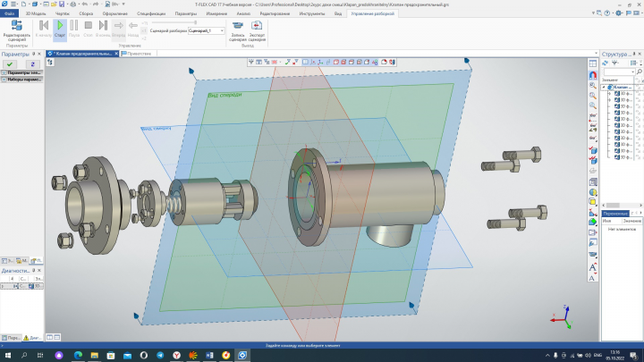Click the refresh icon in Структура panel
Image resolution: width=644 pixels, height=362 pixels.
[605, 63]
